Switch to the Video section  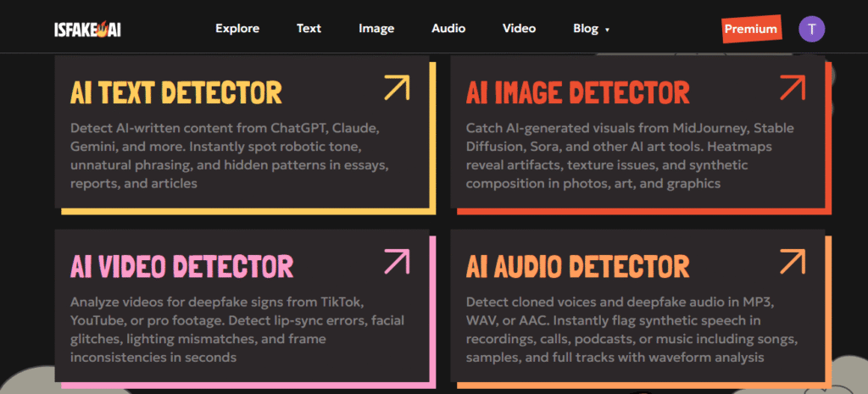519,29
